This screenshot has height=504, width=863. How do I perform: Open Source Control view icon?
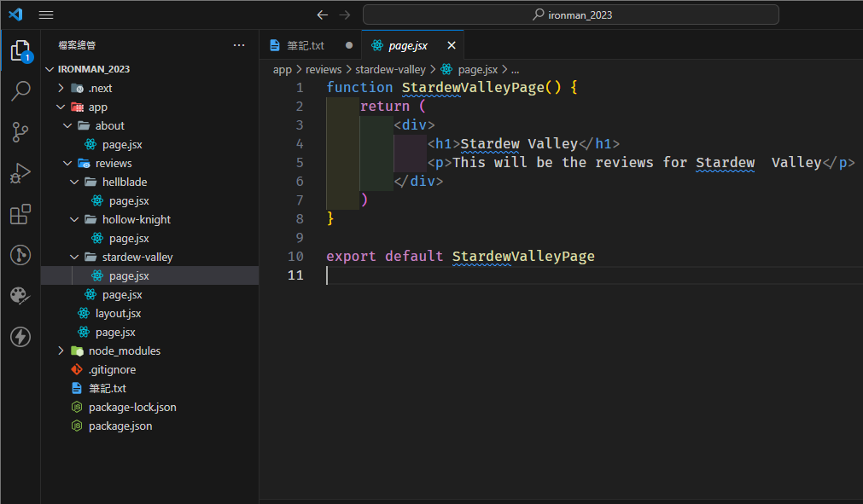pos(20,132)
